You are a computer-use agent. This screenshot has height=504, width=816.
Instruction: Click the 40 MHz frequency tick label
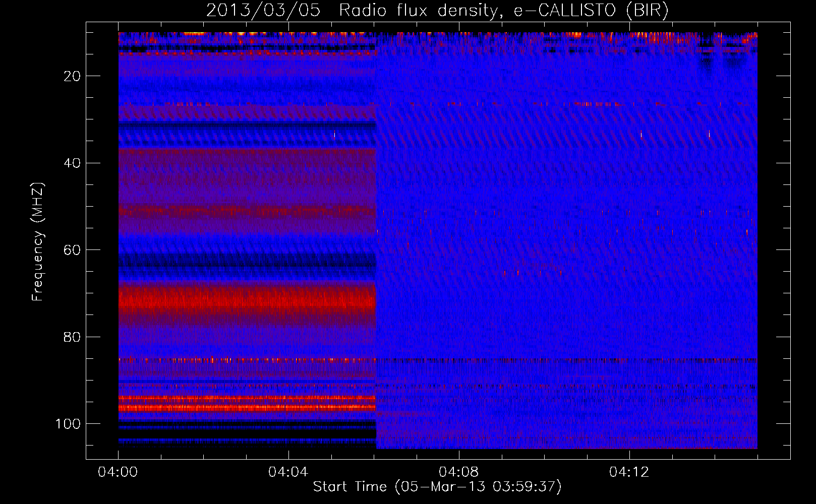[x=73, y=163]
